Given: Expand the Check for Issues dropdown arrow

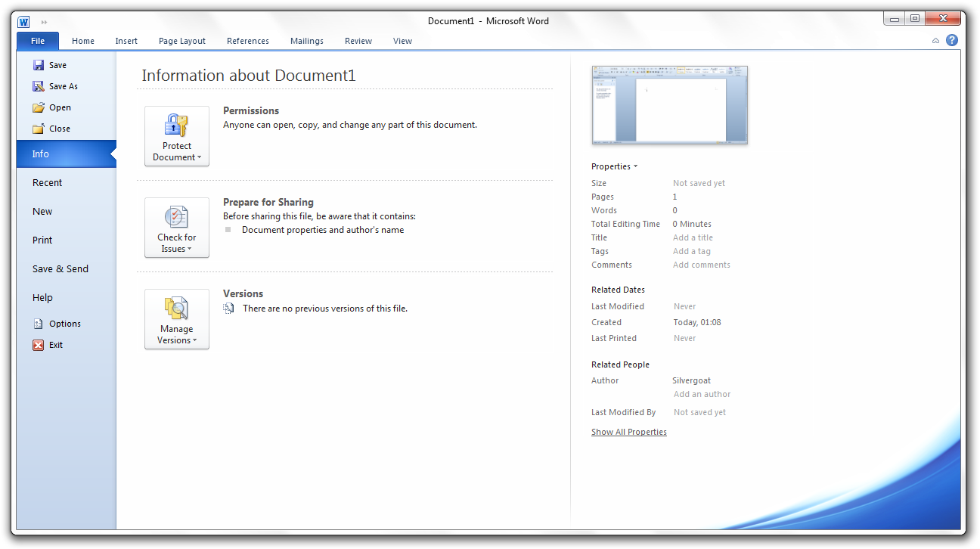Looking at the screenshot, I should [x=189, y=250].
